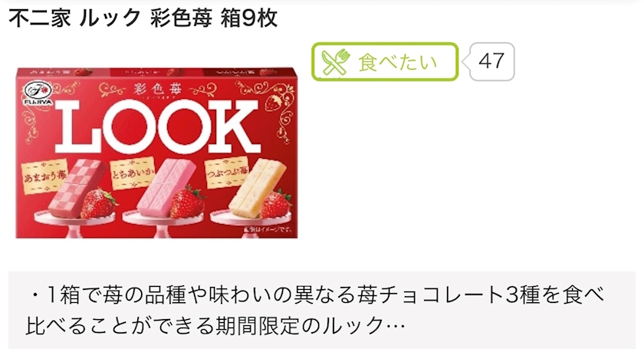
Task: Click the strawberry beside the pink chocolate
Action: click(187, 202)
